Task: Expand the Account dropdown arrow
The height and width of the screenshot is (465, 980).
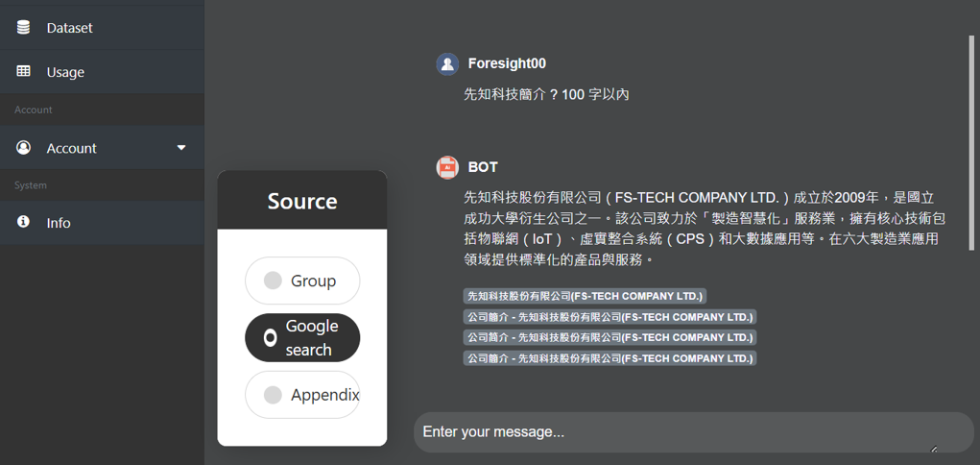Action: pyautogui.click(x=181, y=148)
